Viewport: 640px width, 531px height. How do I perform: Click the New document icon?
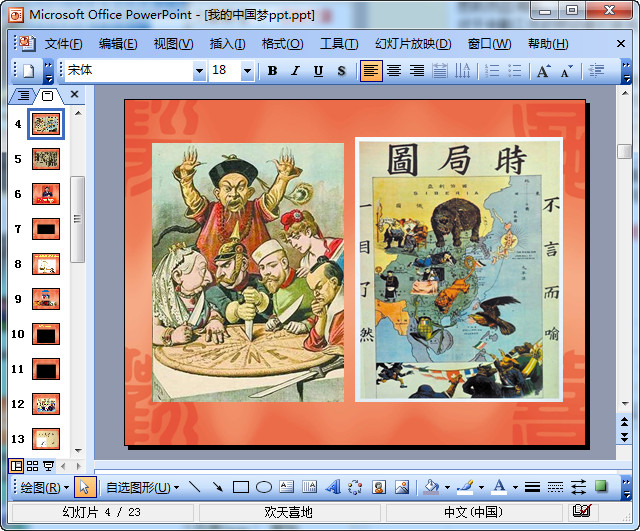point(29,71)
